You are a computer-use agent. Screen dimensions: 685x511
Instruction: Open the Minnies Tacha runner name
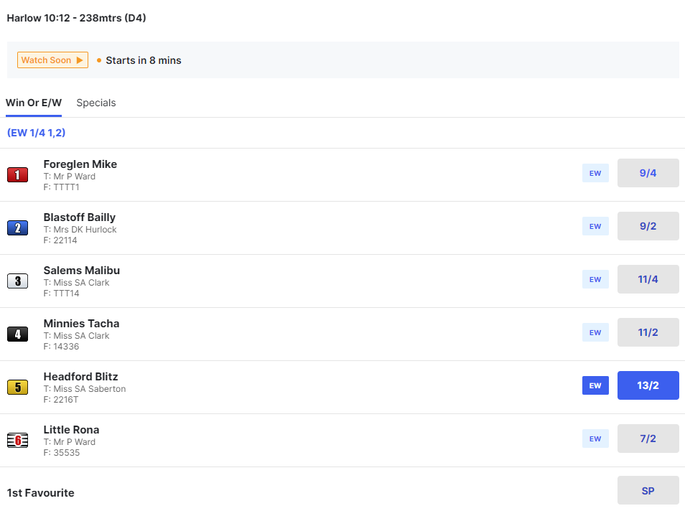point(81,323)
